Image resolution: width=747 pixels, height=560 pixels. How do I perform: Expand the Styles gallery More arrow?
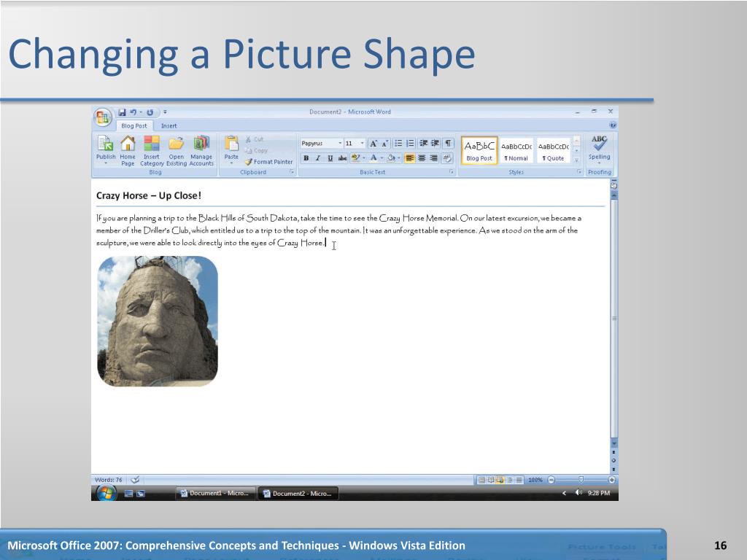576,160
